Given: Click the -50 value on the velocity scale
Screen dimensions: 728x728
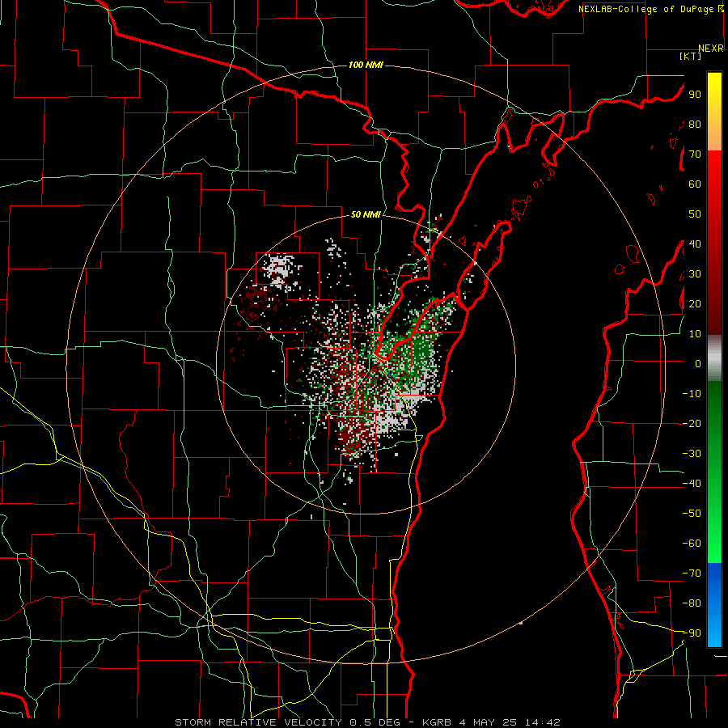Looking at the screenshot, I should tap(692, 514).
